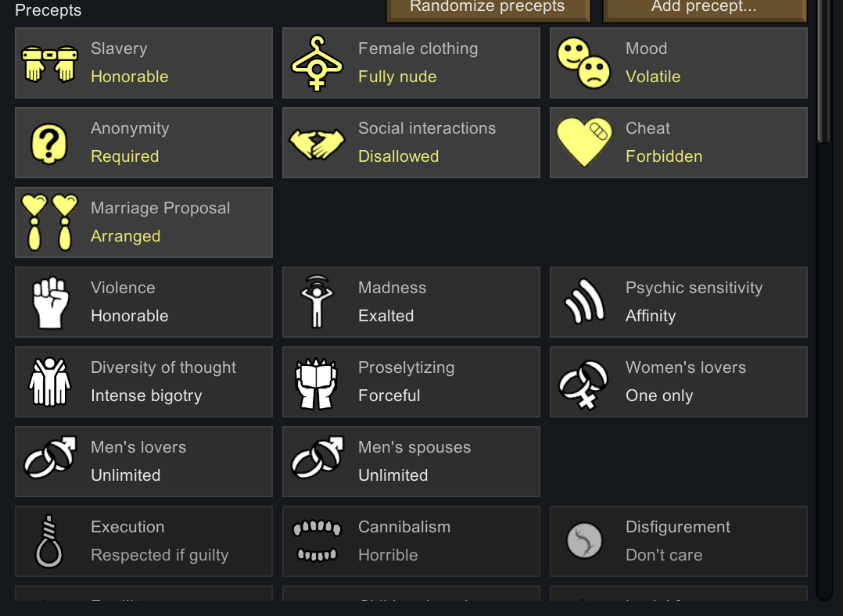
Task: Select the Women's lovers One only precept
Action: (679, 382)
